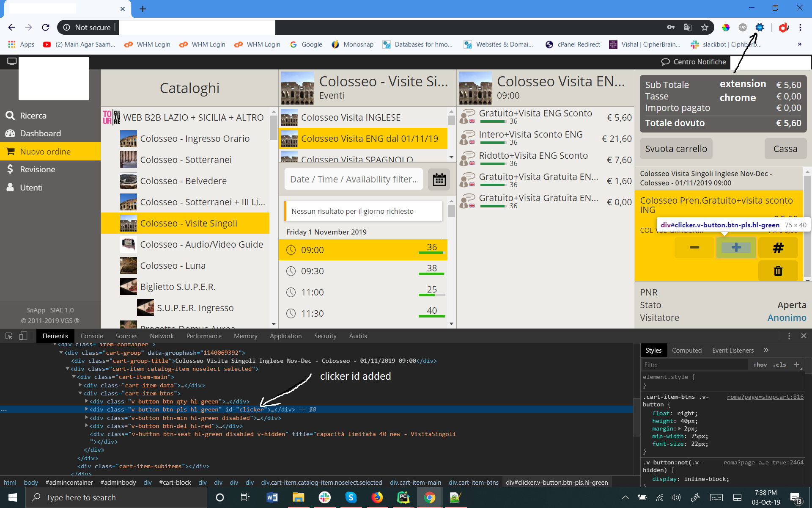Click the hash quantity button in cart
This screenshot has height=508, width=812.
[x=778, y=248]
